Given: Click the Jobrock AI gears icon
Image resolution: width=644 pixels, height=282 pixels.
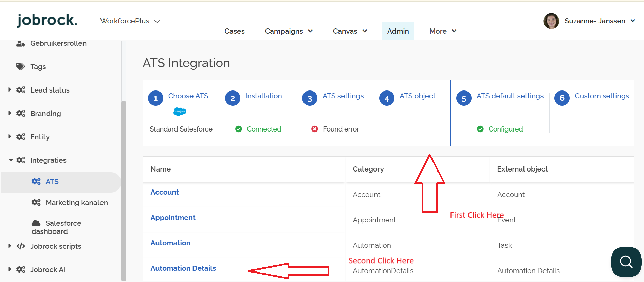Looking at the screenshot, I should [21, 269].
